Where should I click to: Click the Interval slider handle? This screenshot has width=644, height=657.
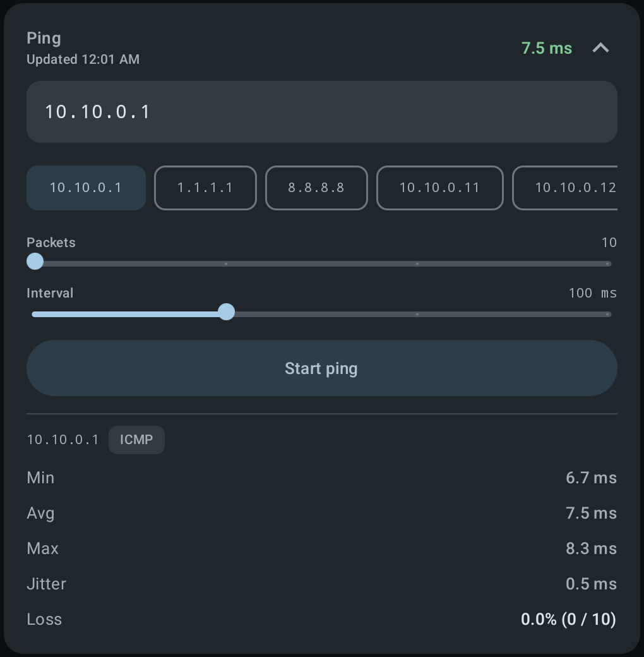227,312
